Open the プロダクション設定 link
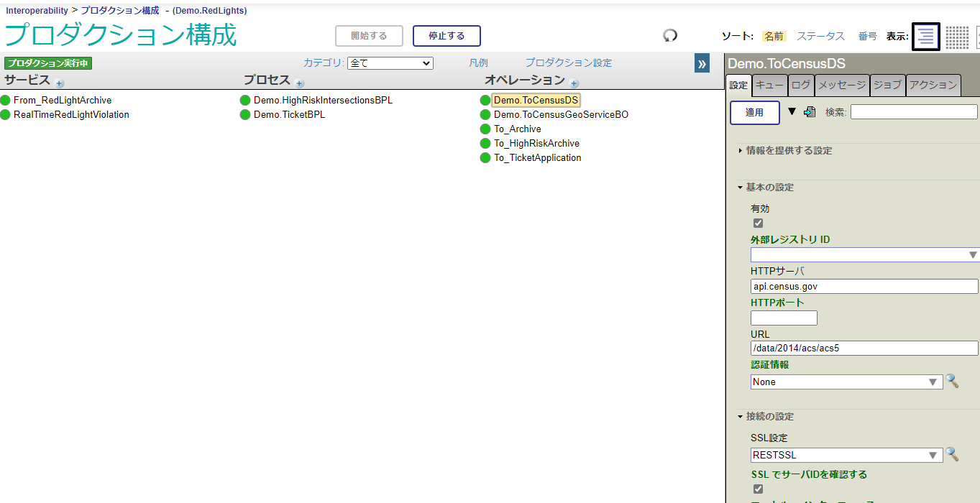Image resolution: width=980 pixels, height=503 pixels. click(568, 63)
